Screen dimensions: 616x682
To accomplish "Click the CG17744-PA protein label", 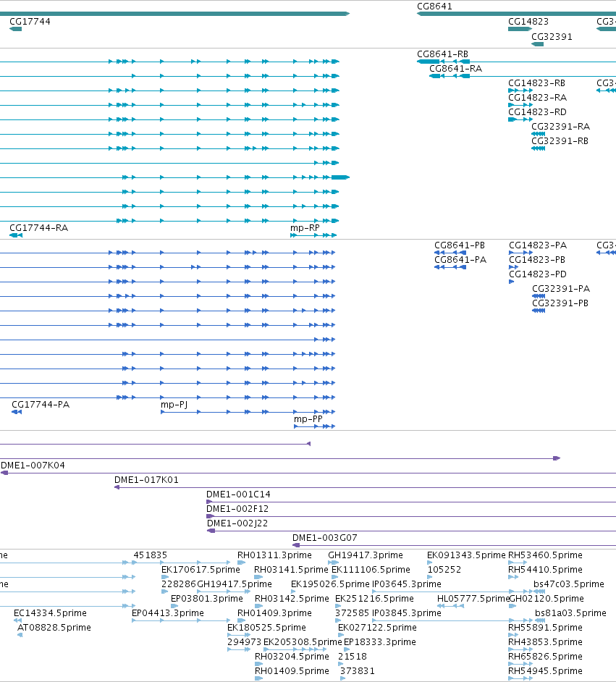I will pyautogui.click(x=41, y=404).
